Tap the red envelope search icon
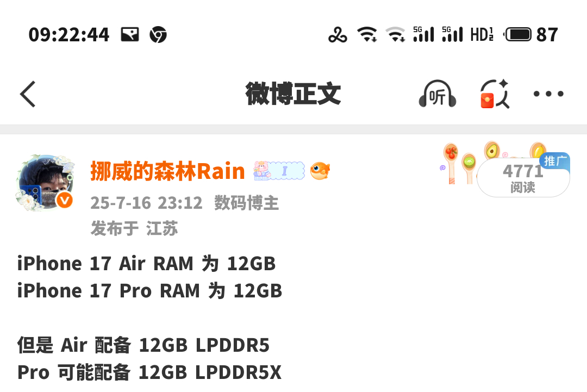The width and height of the screenshot is (587, 392). point(495,94)
